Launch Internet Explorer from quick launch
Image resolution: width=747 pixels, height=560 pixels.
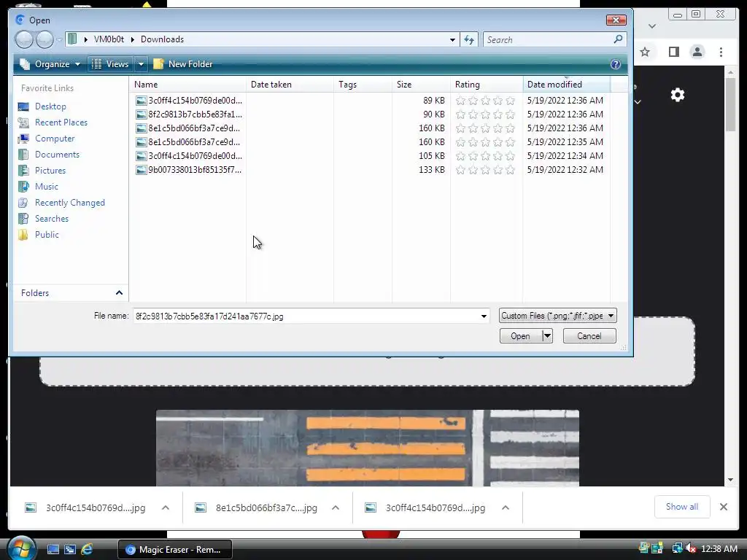click(x=87, y=550)
